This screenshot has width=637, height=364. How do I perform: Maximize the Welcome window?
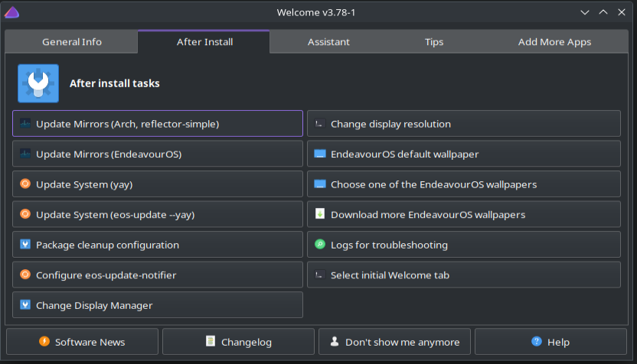pyautogui.click(x=603, y=12)
